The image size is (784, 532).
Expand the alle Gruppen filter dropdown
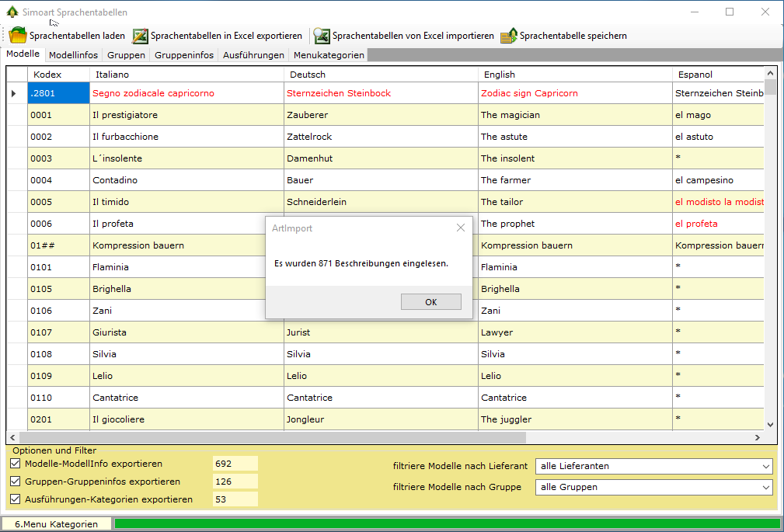(766, 488)
